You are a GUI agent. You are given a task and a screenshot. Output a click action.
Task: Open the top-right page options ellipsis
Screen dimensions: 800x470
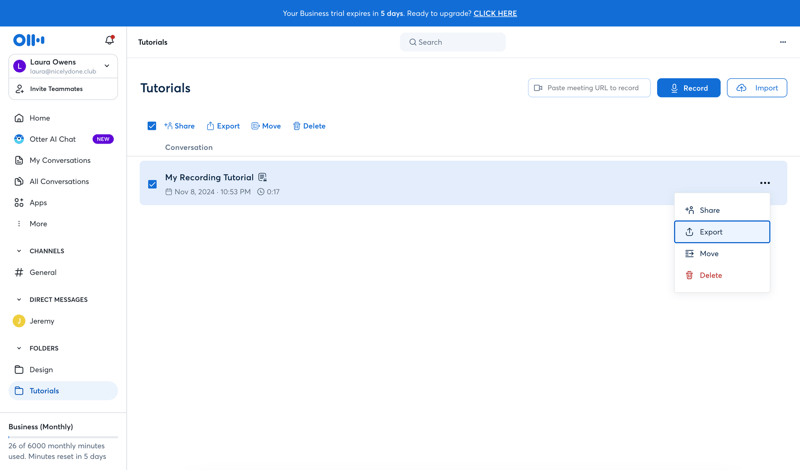[x=782, y=42]
